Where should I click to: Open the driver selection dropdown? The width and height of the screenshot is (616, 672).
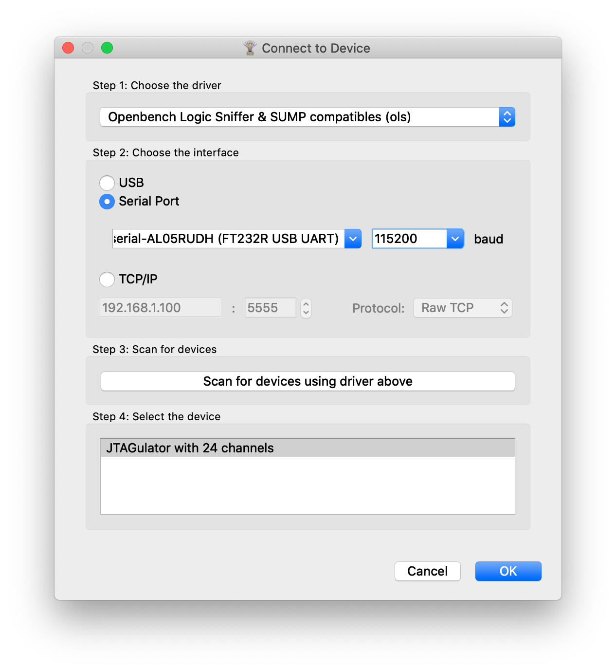(308, 117)
